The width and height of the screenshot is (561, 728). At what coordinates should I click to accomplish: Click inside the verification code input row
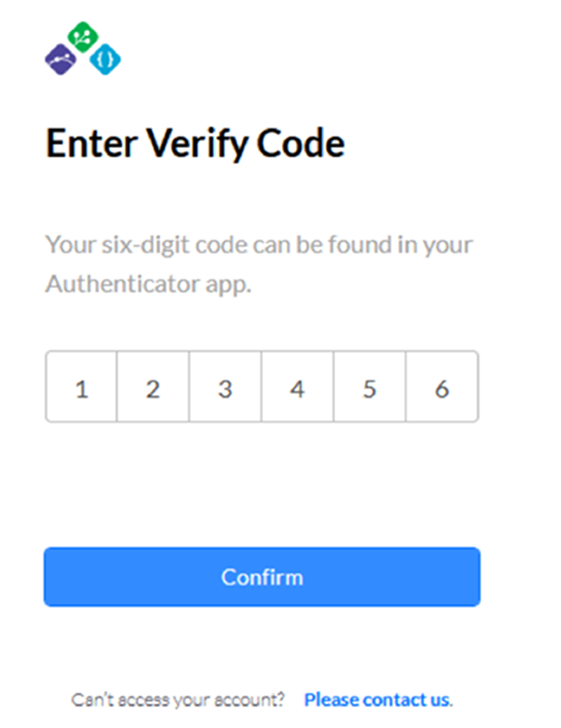pyautogui.click(x=262, y=386)
